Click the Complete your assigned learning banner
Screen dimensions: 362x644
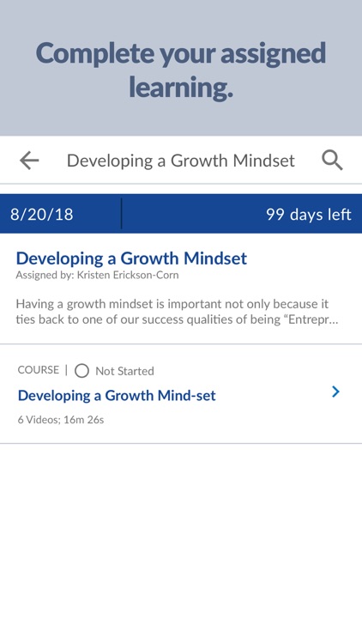pyautogui.click(x=181, y=68)
